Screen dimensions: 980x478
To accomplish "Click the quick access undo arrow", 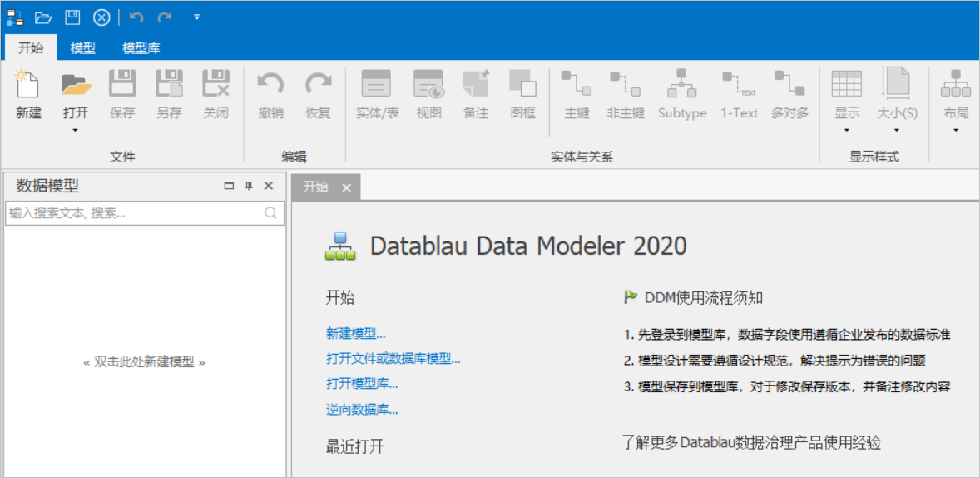I will pos(136,17).
